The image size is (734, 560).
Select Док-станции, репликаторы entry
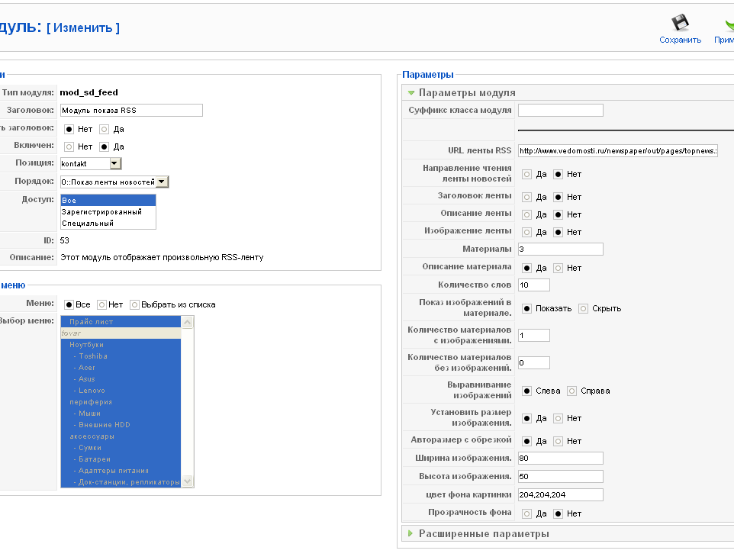click(x=121, y=482)
